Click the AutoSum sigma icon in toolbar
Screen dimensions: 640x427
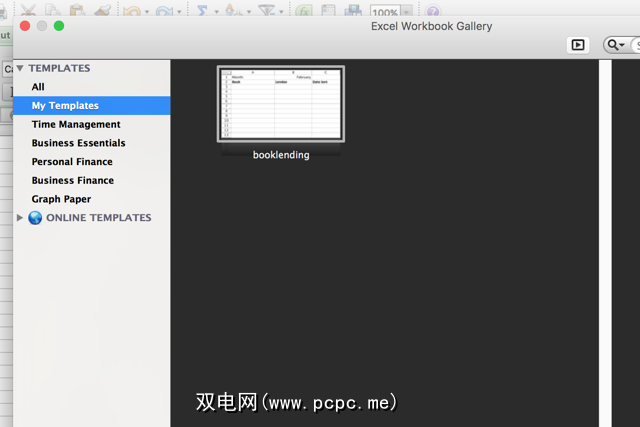point(202,10)
